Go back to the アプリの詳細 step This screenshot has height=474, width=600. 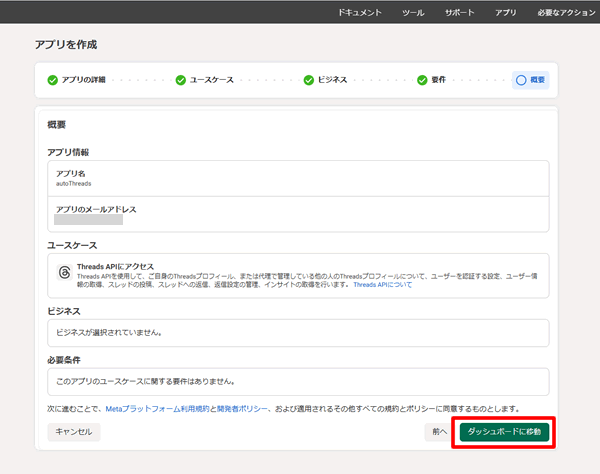point(83,80)
